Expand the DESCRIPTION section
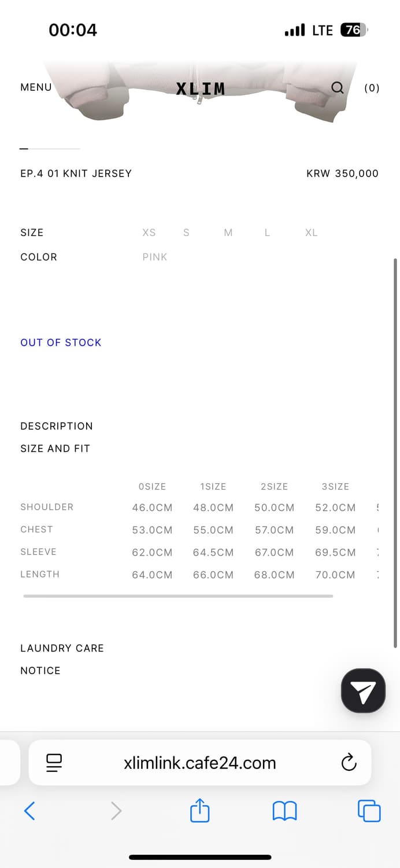Viewport: 400px width, 868px height. pyautogui.click(x=57, y=426)
